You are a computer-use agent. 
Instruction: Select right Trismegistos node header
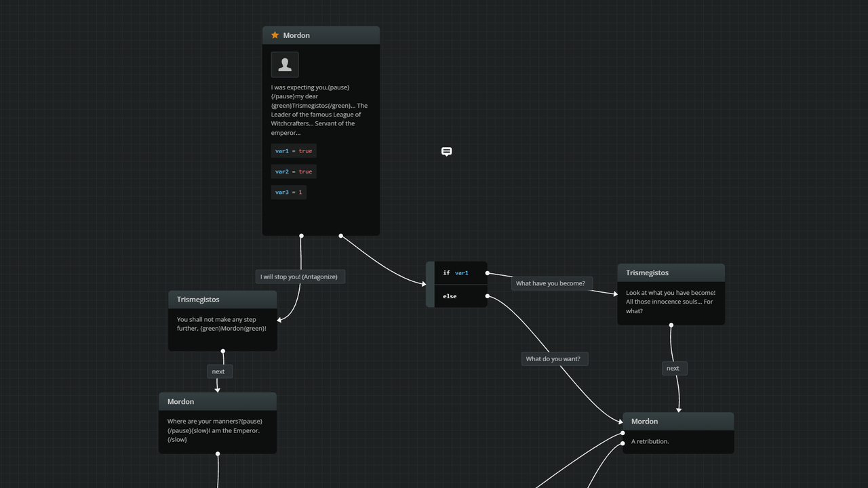pos(671,273)
